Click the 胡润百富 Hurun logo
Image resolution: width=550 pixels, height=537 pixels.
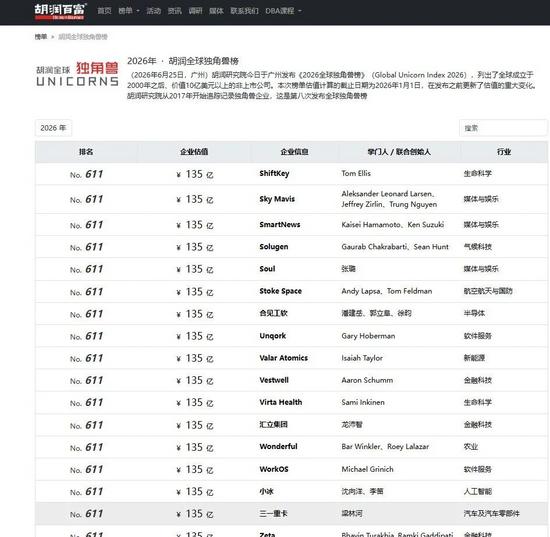pos(60,12)
